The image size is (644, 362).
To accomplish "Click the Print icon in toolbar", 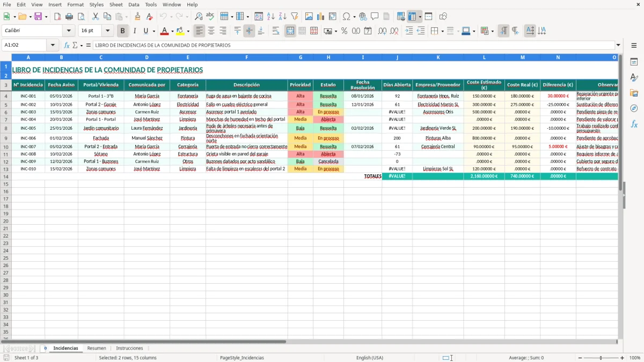I will [69, 17].
